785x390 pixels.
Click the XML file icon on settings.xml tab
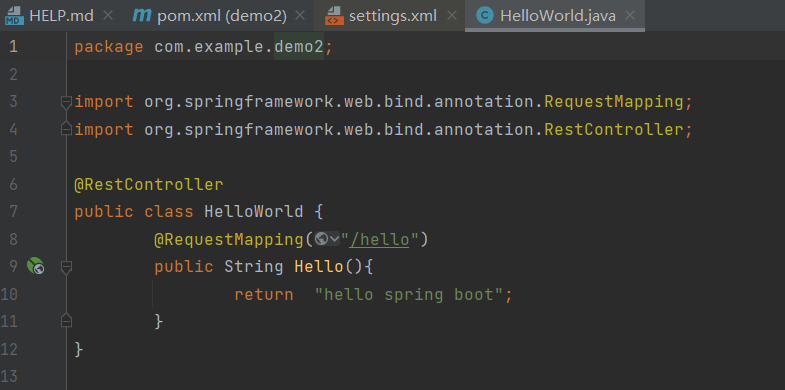[x=334, y=16]
